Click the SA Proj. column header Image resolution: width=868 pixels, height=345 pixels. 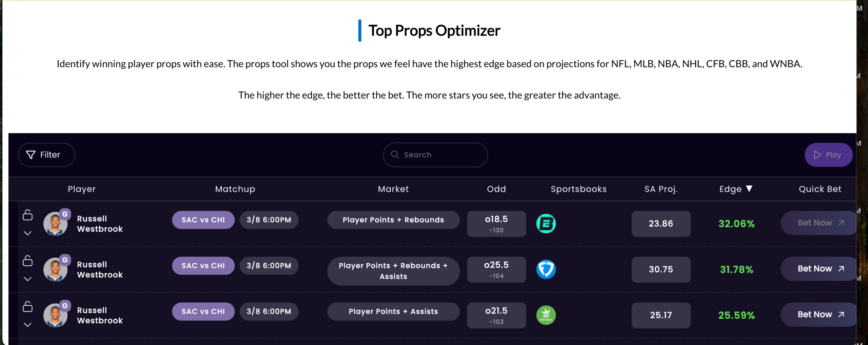661,189
